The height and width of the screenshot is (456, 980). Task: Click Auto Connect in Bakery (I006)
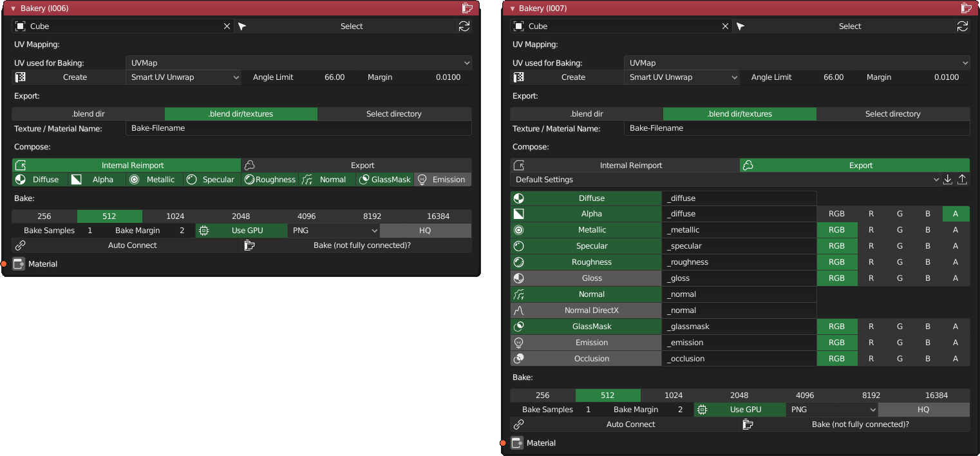(126, 245)
